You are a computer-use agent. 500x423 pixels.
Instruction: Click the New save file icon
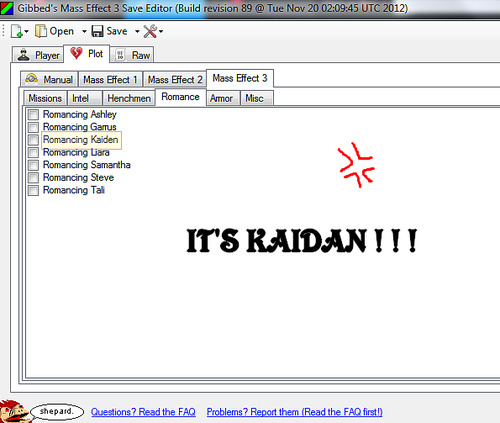[x=17, y=31]
